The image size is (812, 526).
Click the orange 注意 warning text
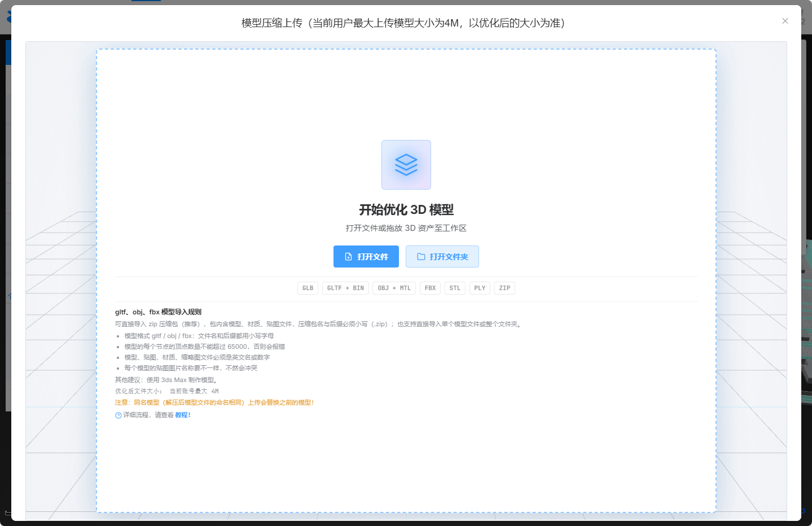(214, 402)
